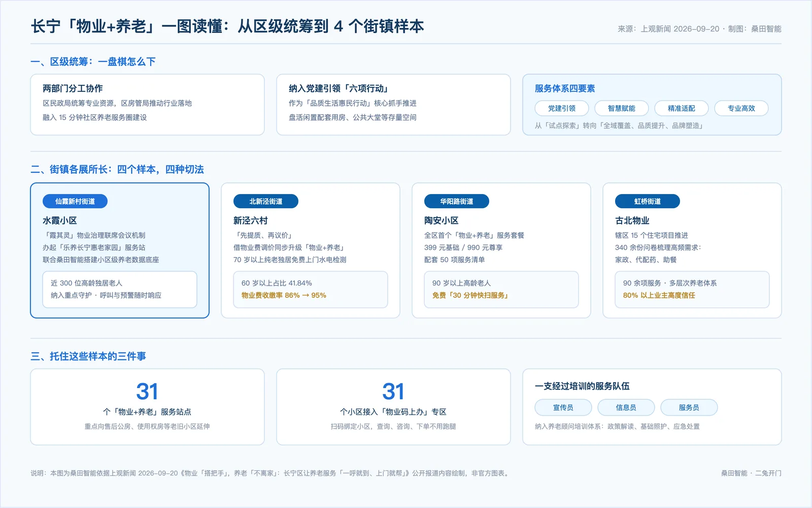Click section heading 一、区级统筹：一盘棋怎么下
This screenshot has height=508, width=812.
93,61
